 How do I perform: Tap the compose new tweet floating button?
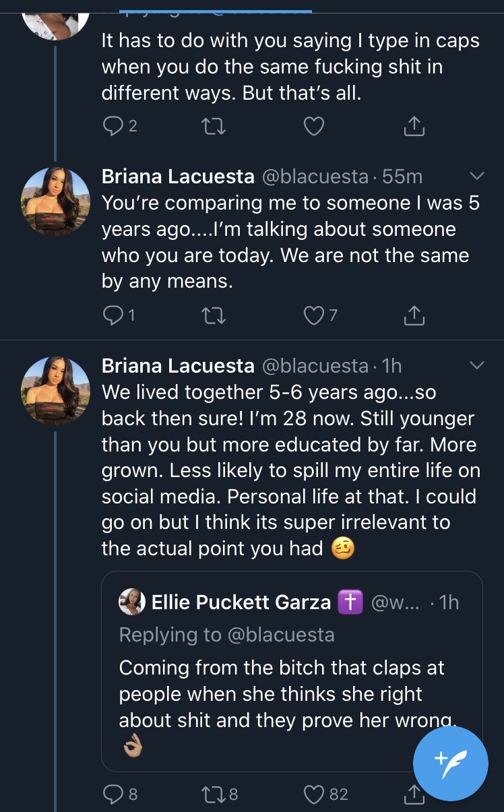(x=450, y=763)
